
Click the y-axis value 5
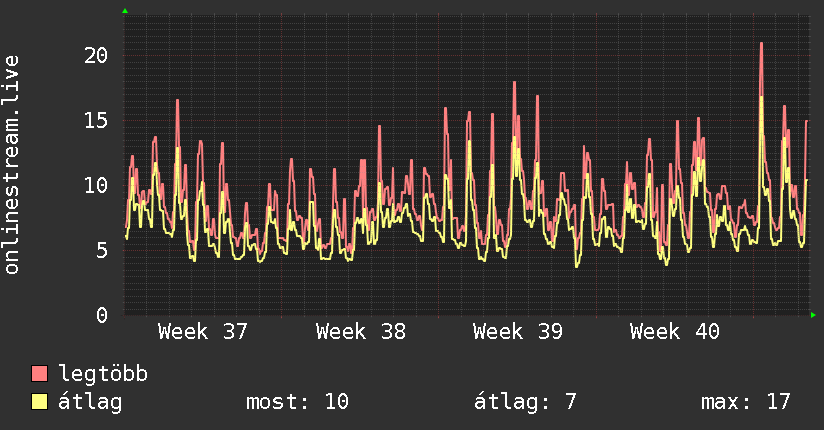click(x=102, y=250)
